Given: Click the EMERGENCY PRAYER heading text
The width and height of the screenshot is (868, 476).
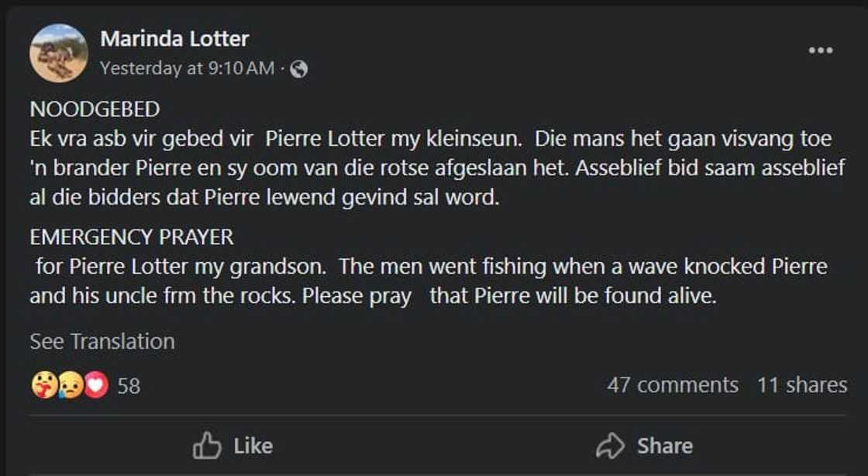Looking at the screenshot, I should coord(131,236).
